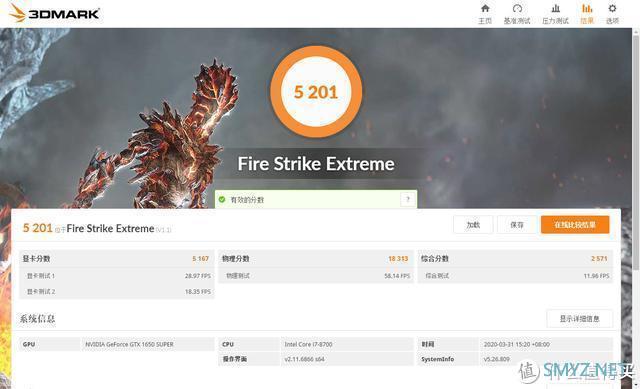Click the 28.97 FPS value
640x389 pixels.
198,276
